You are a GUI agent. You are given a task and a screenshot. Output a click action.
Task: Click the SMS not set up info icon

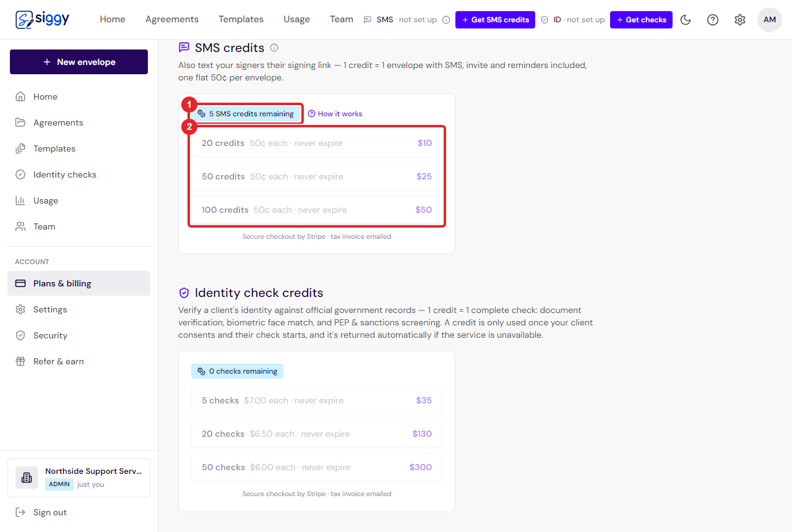(446, 20)
